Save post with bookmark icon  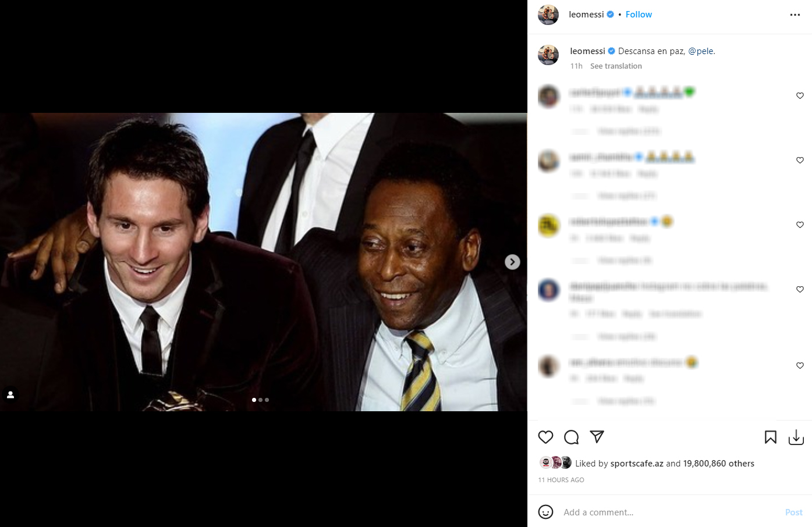click(x=771, y=437)
